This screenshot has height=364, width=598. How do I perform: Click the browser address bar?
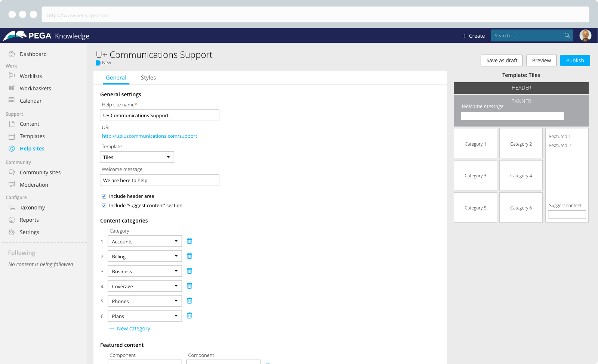315,15
